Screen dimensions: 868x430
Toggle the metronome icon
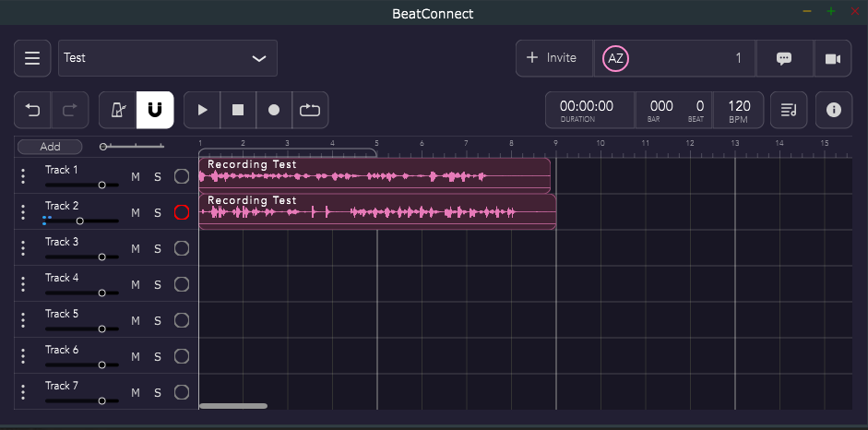coord(118,110)
